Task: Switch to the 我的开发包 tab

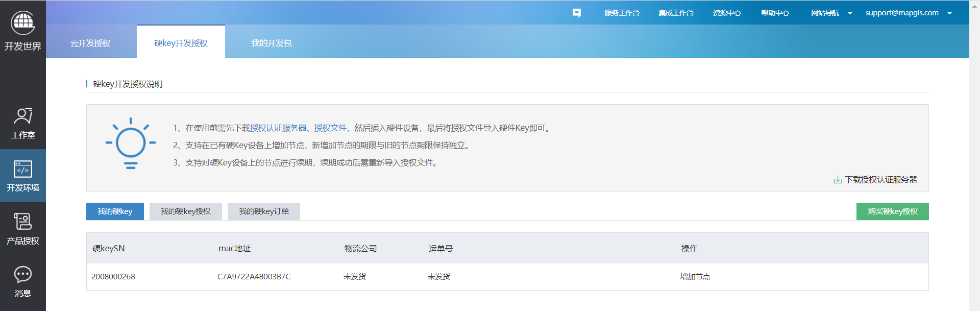Action: [x=271, y=43]
